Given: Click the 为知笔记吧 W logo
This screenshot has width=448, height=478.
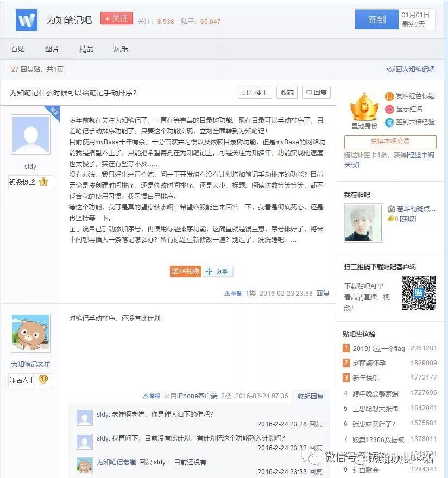Looking at the screenshot, I should click(x=27, y=20).
